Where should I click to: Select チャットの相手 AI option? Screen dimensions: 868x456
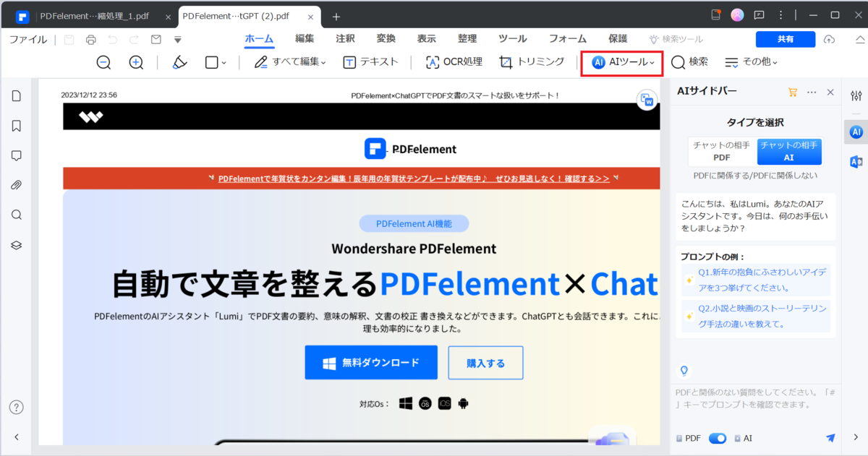pos(789,151)
